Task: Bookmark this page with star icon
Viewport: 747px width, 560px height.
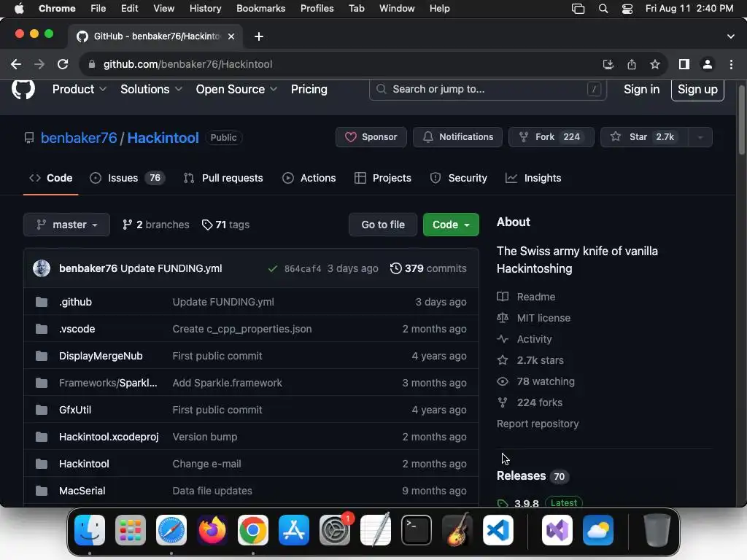Action: (655, 64)
